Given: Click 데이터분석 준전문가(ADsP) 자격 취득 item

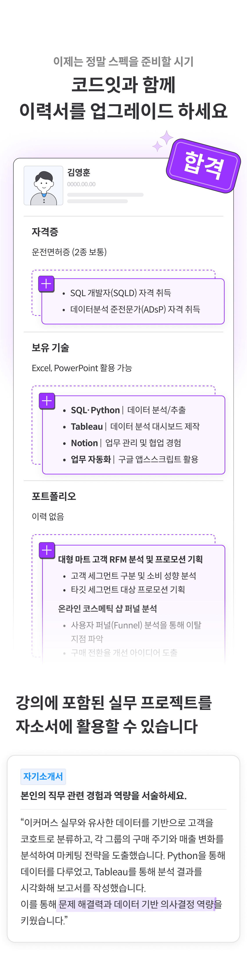Looking at the screenshot, I should click(135, 309).
